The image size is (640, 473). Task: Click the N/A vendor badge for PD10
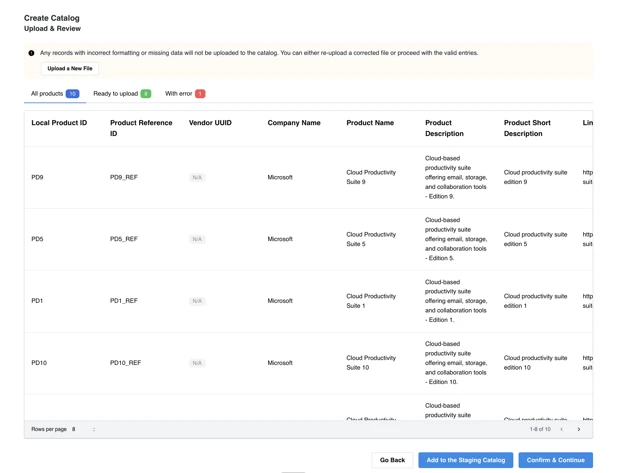pos(197,363)
